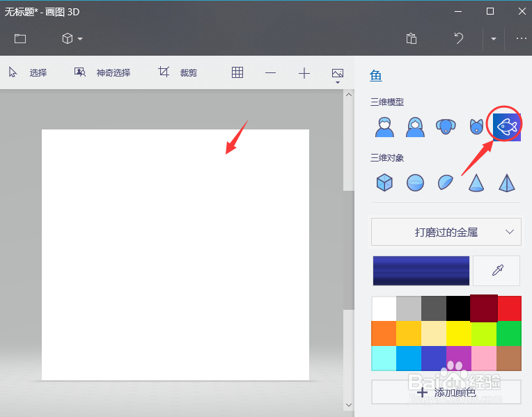Pick the hemisphere 3D object
The height and width of the screenshot is (417, 532).
(446, 182)
